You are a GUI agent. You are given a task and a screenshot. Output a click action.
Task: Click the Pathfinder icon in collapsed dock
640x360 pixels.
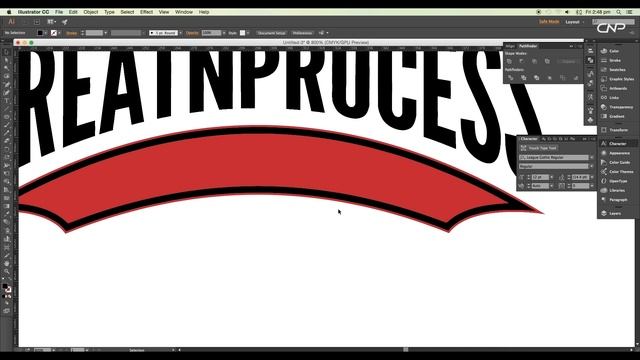click(590, 60)
